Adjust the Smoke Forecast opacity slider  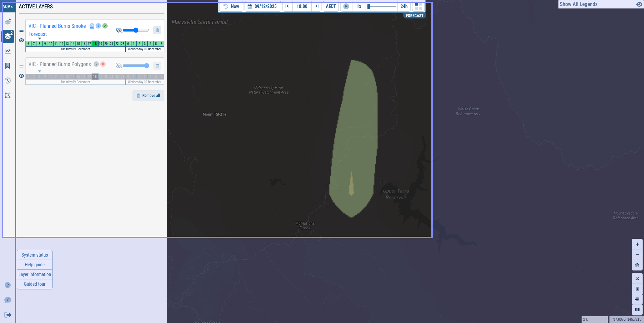point(136,30)
